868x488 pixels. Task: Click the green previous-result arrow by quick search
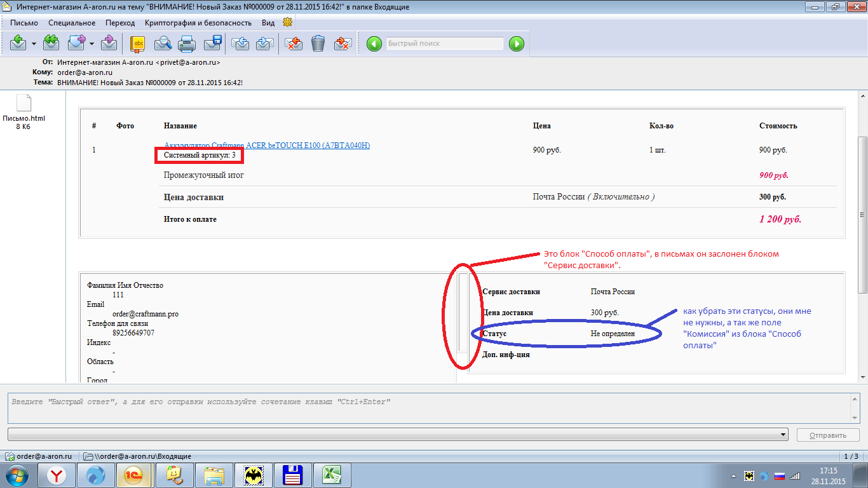pyautogui.click(x=374, y=44)
